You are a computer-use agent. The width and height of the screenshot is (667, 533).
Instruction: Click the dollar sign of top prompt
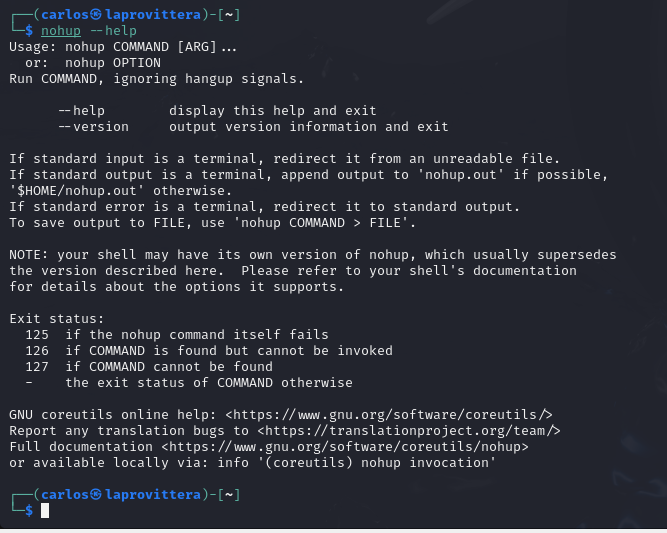point(29,31)
